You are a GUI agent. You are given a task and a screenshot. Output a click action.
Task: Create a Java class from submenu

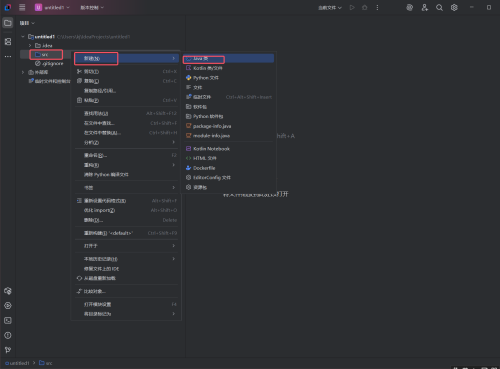(228, 58)
